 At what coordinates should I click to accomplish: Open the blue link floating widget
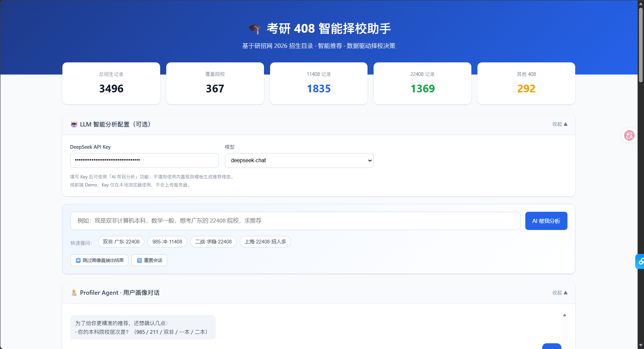point(640,261)
